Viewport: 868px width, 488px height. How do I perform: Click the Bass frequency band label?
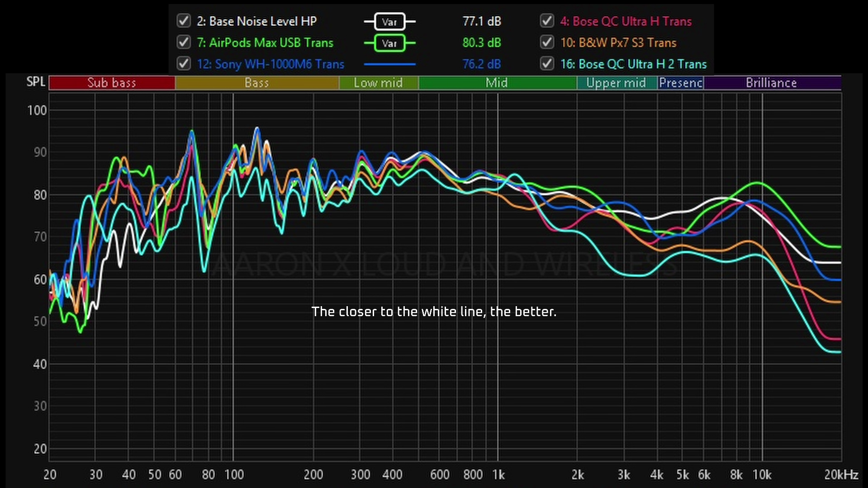(x=257, y=83)
